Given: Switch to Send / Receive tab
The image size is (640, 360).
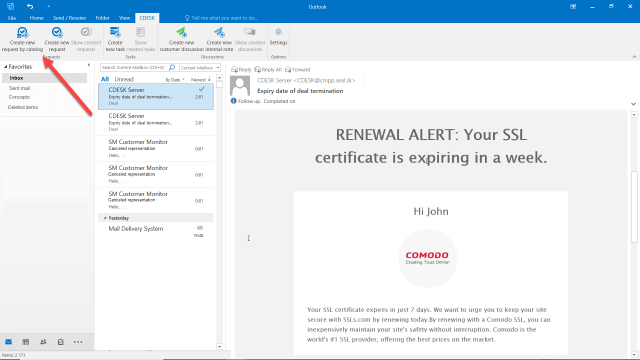Looking at the screenshot, I should 69,18.
